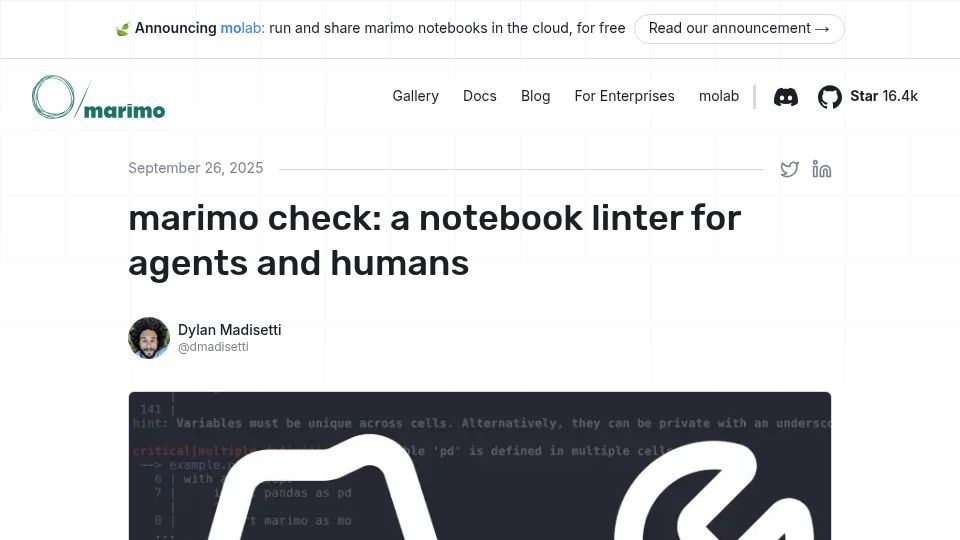Viewport: 960px width, 540px height.
Task: Click the September 26, 2025 date
Action: click(196, 168)
